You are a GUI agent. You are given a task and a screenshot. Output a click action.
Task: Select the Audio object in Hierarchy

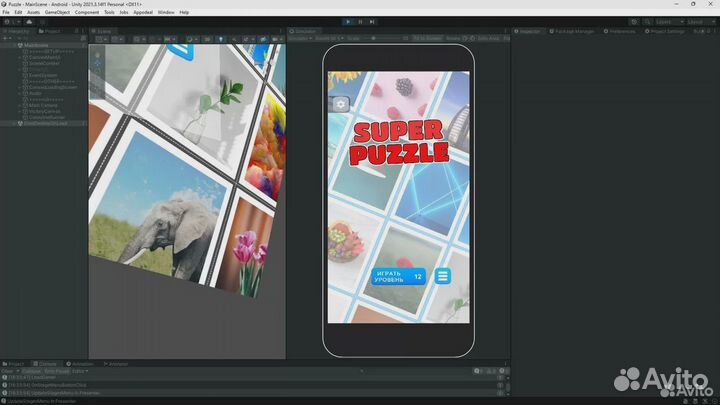click(35, 93)
